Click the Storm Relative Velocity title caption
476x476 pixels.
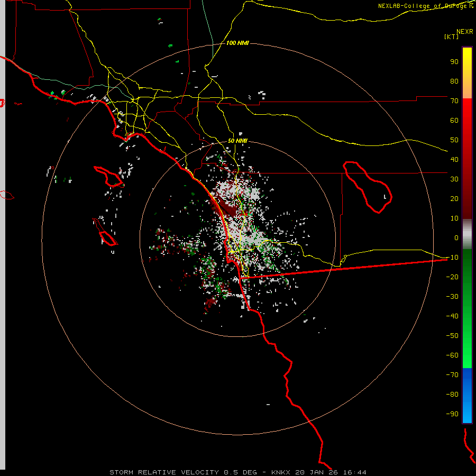238,472
